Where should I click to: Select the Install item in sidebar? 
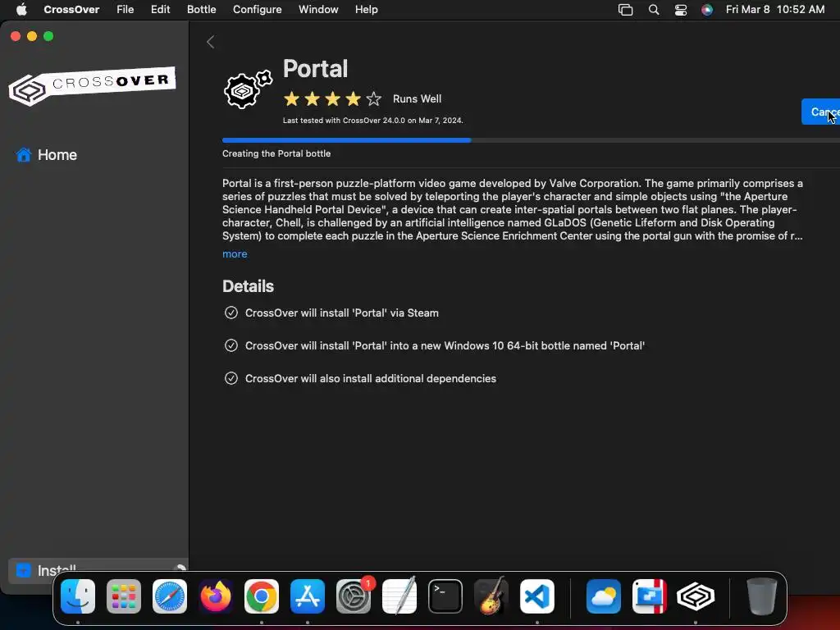click(x=98, y=571)
